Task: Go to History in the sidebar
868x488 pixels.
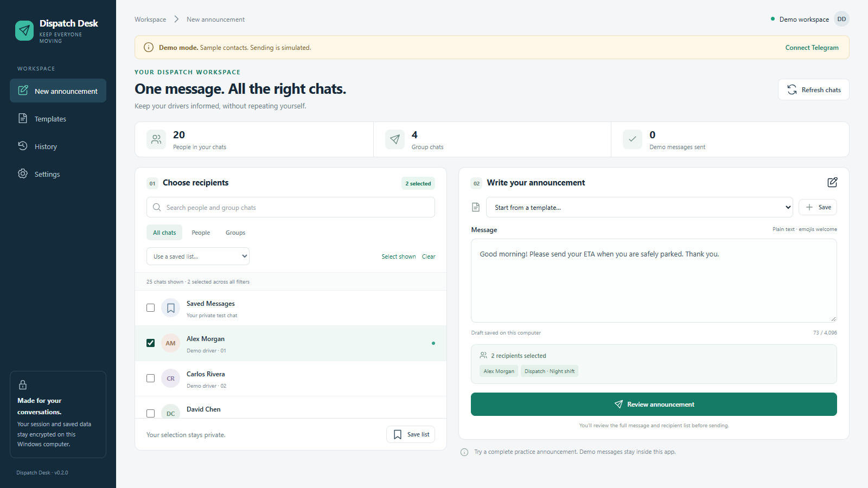Action: point(58,146)
